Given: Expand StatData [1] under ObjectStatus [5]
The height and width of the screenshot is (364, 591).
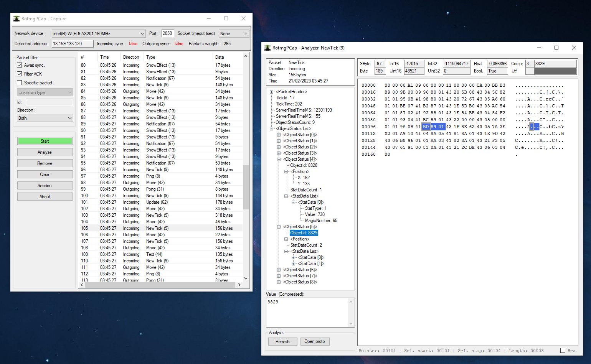Looking at the screenshot, I should (294, 264).
